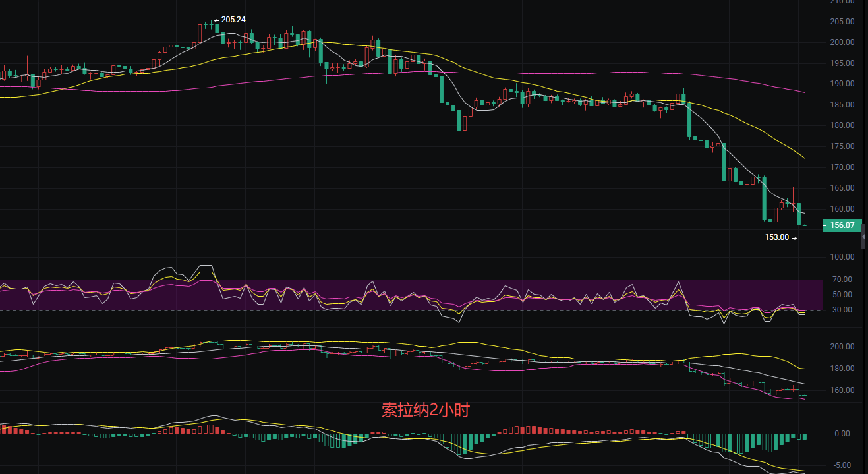
Task: Select the 70.00 overbought level on RSI axis
Action: (x=843, y=280)
